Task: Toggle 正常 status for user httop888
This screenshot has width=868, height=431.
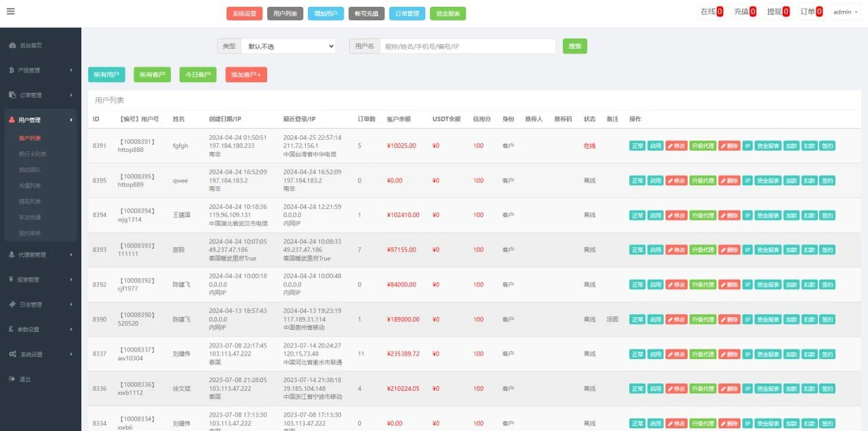Action: pos(637,146)
